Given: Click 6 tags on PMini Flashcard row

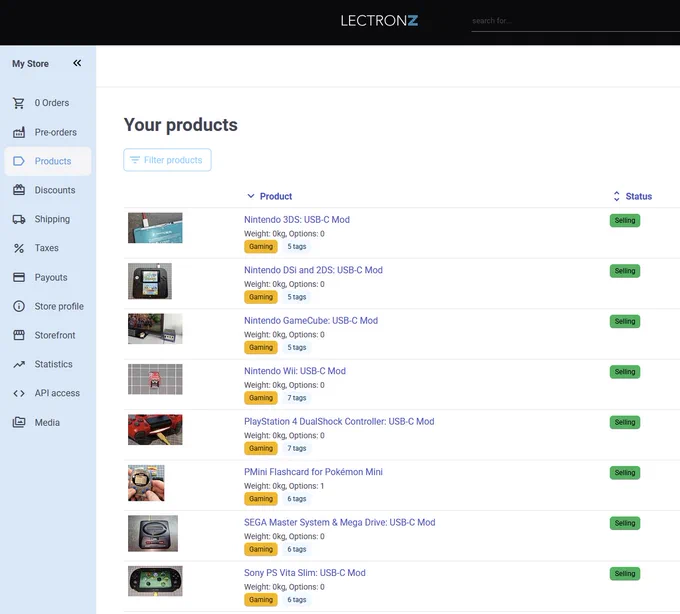Looking at the screenshot, I should [297, 499].
